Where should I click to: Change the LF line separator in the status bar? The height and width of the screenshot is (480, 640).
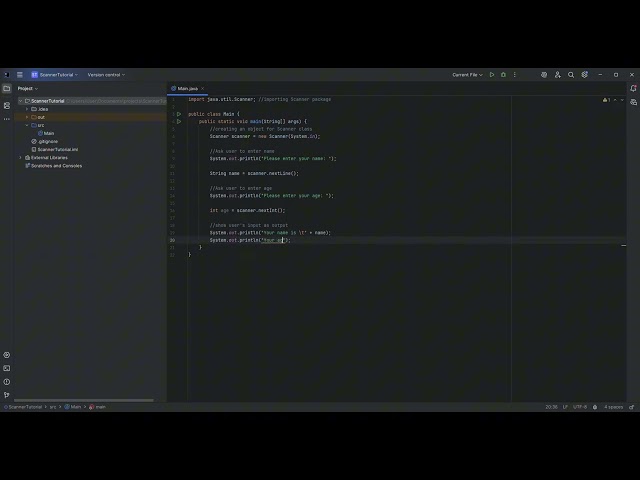point(565,407)
